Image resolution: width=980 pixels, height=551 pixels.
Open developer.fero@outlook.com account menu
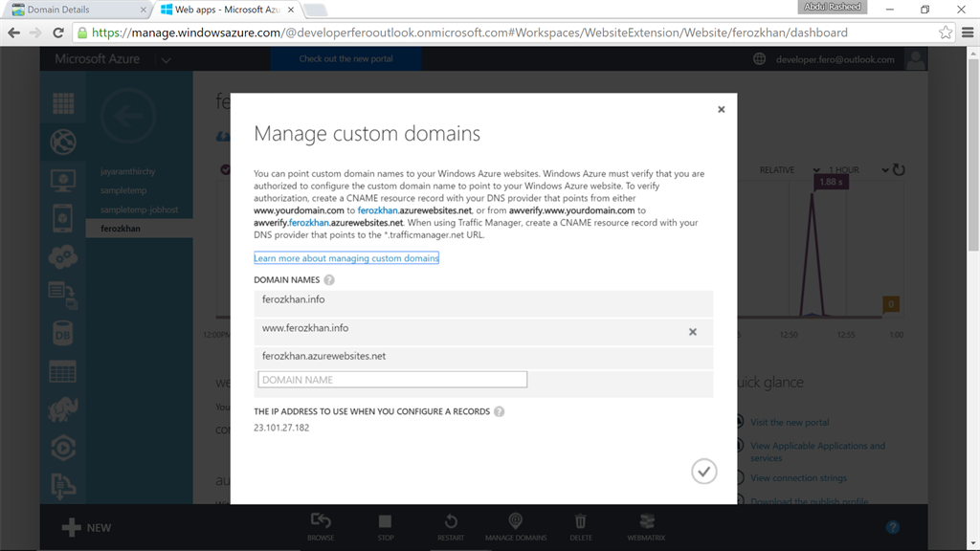pyautogui.click(x=835, y=60)
